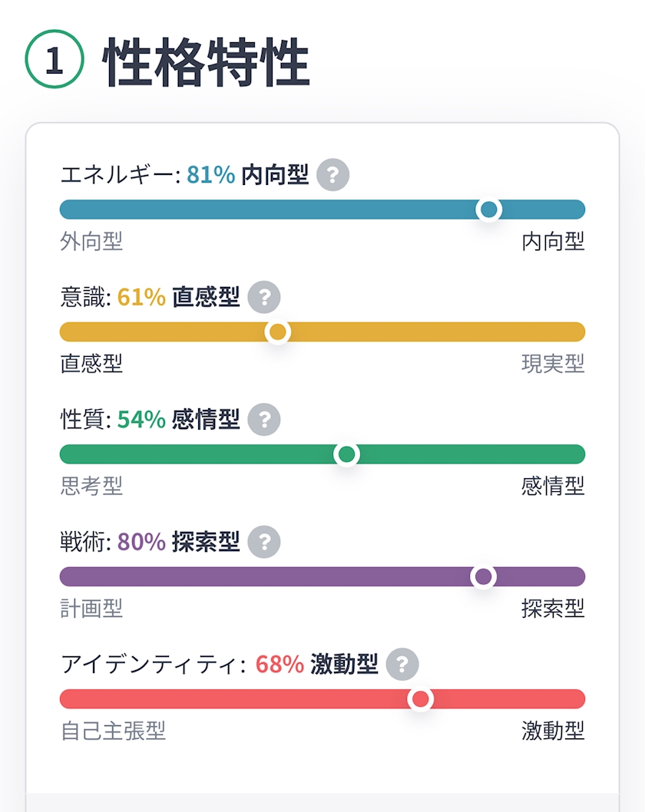Screen dimensions: 645x812
Task: Select the red アイデンティティ slider knob
Action: (420, 699)
